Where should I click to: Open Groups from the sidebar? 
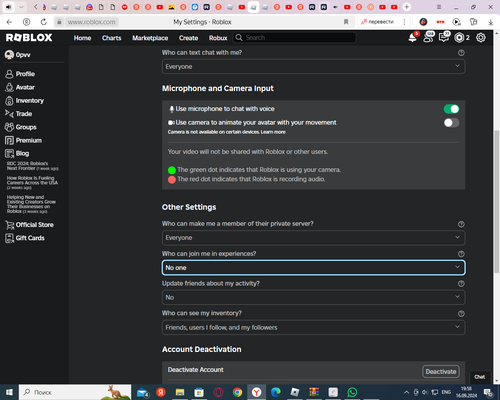(21, 127)
